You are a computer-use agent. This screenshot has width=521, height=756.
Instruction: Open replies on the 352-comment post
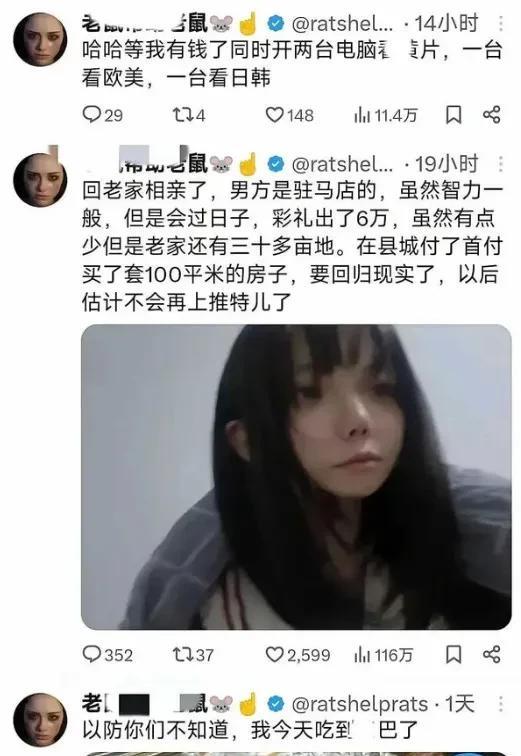pyautogui.click(x=107, y=654)
